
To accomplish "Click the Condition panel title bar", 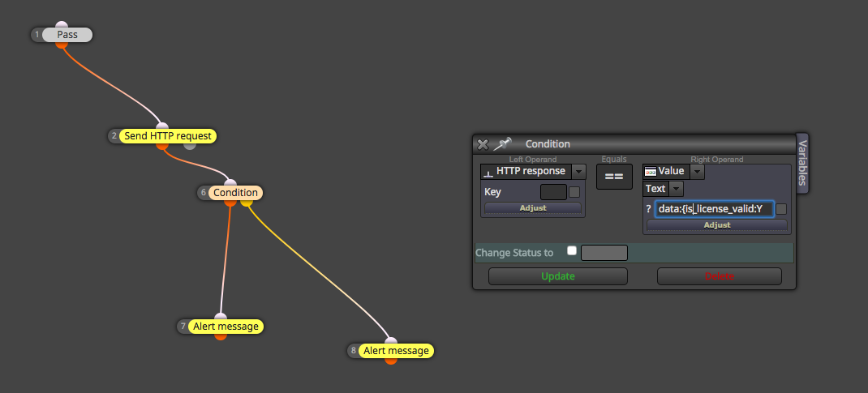I will pos(634,143).
